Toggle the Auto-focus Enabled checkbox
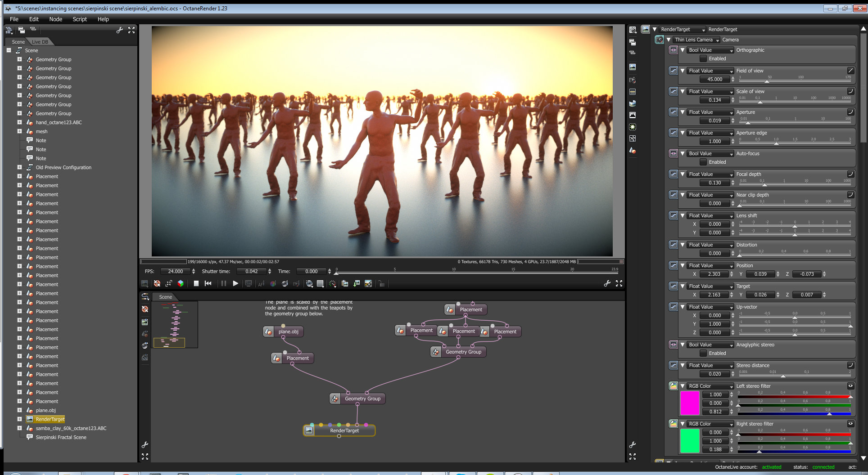This screenshot has height=475, width=868. pyautogui.click(x=703, y=162)
